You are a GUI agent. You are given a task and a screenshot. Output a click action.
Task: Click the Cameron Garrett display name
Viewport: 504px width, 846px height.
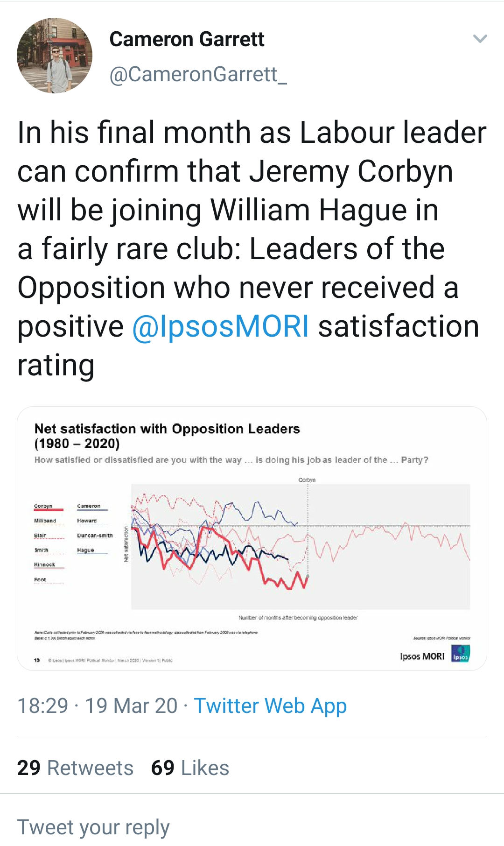(187, 39)
